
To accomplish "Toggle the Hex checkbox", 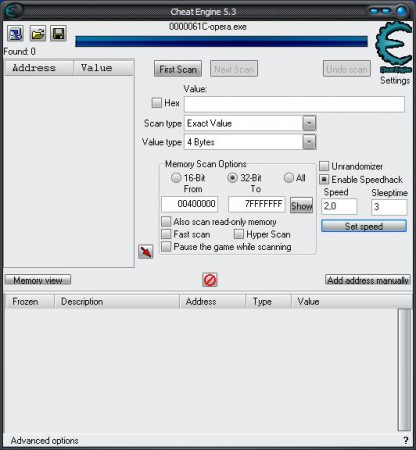I will point(156,102).
